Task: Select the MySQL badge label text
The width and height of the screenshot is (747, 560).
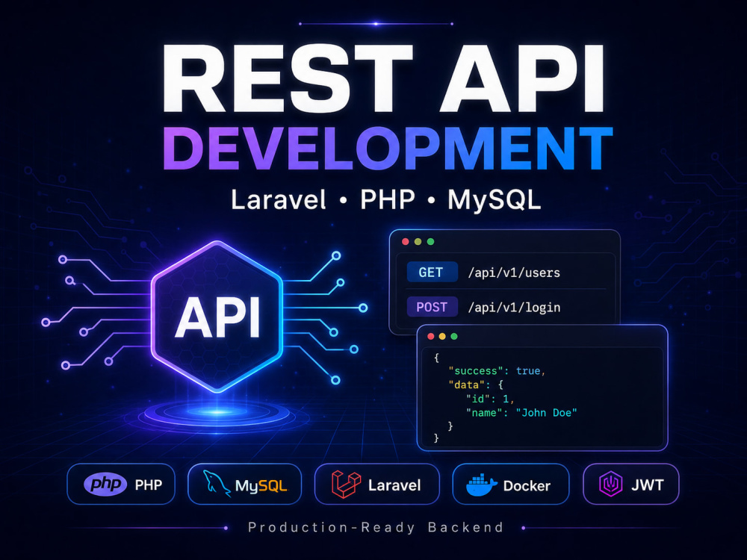Action: point(261,486)
